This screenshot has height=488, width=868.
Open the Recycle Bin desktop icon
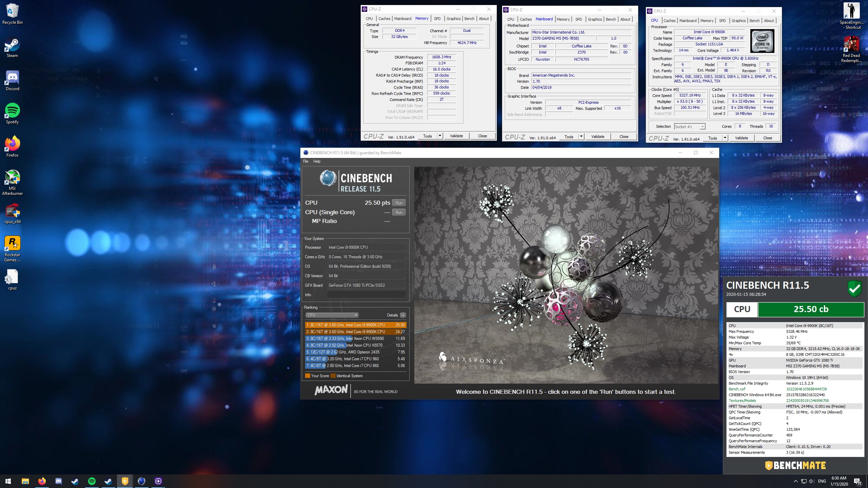point(13,14)
